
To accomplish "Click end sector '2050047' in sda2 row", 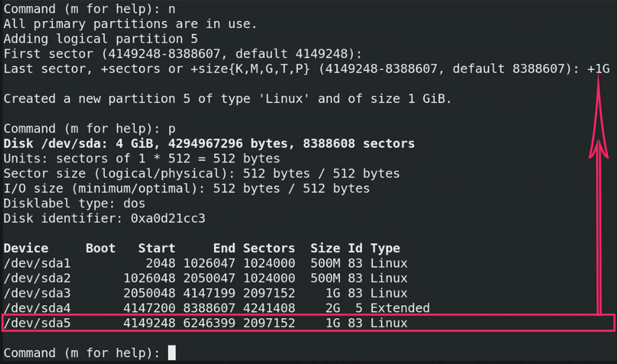I will coord(209,278).
